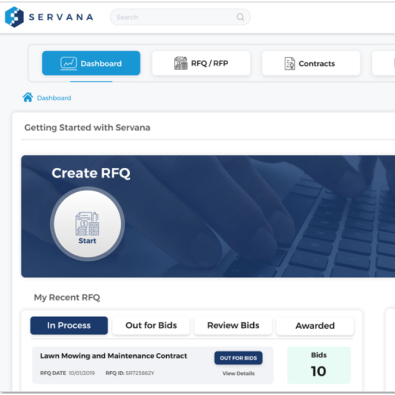395x395 pixels.
Task: Open the Bids 10 count card
Action: [x=319, y=365]
